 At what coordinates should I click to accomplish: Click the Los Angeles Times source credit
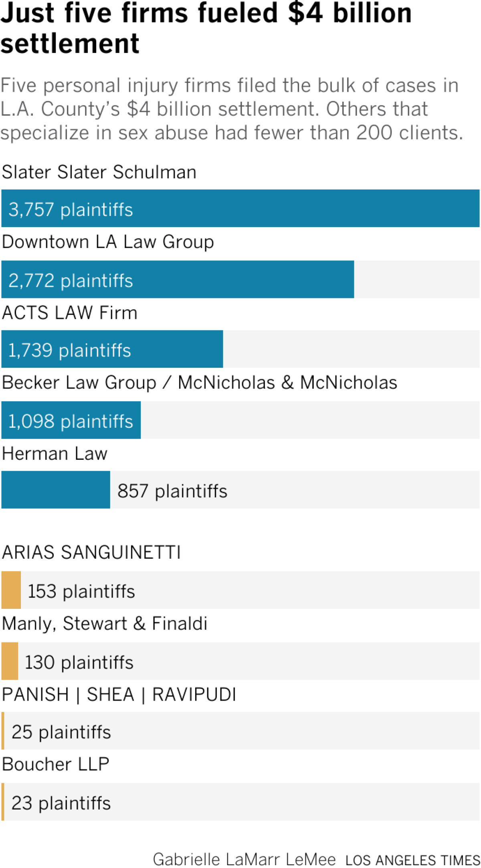pos(412,860)
